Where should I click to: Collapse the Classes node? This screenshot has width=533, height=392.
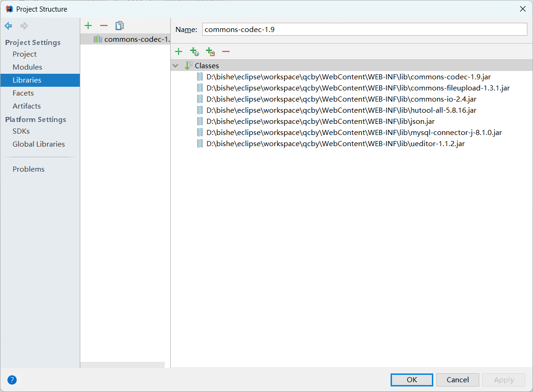click(175, 65)
